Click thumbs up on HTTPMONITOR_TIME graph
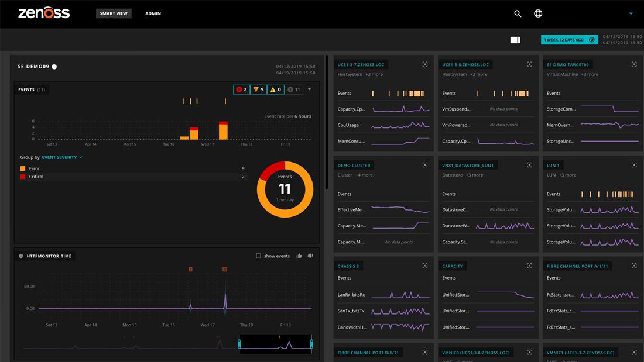 pos(299,256)
